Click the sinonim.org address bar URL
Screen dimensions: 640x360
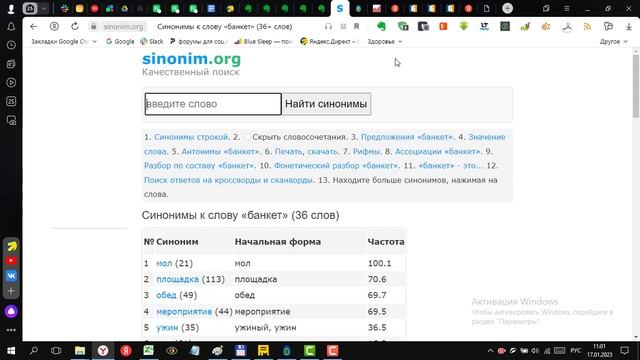coord(123,27)
